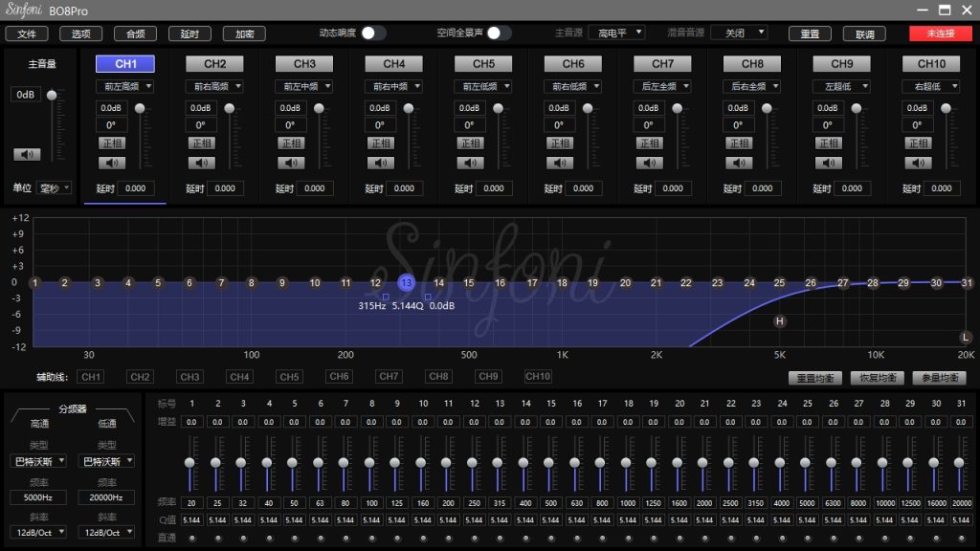Screen dimensions: 980x551
Task: Click high-pass 5000Hz frequency field
Action: coord(38,497)
